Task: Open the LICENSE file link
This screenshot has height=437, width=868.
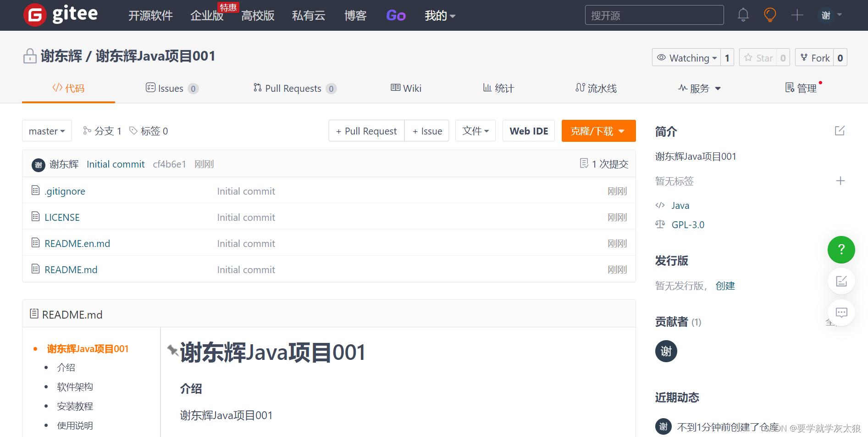Action: [x=62, y=218]
